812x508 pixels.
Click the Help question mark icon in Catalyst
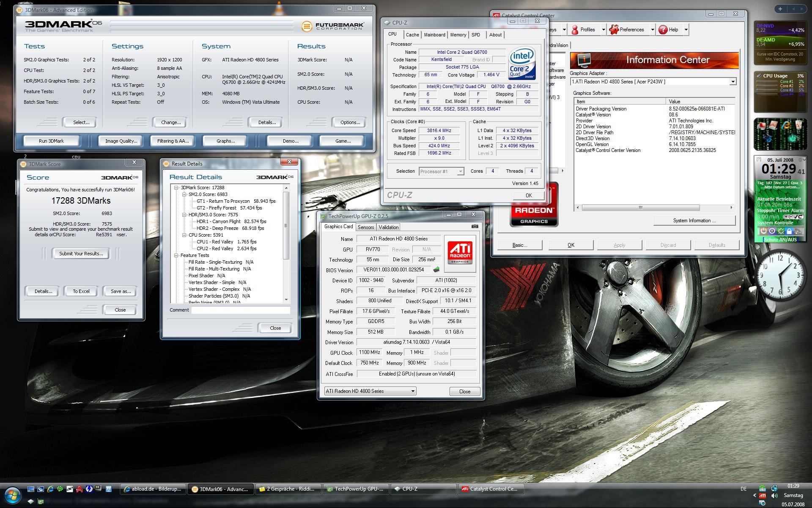tap(663, 30)
